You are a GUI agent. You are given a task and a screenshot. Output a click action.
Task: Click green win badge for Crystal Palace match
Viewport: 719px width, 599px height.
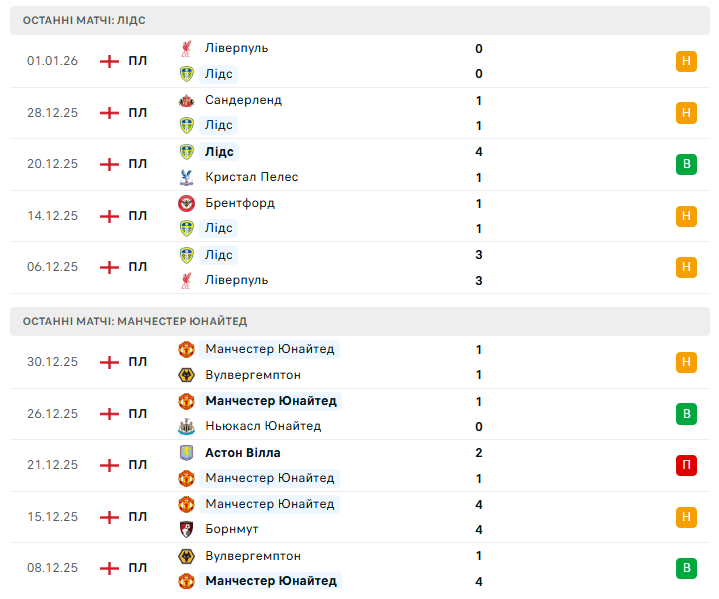(x=686, y=164)
